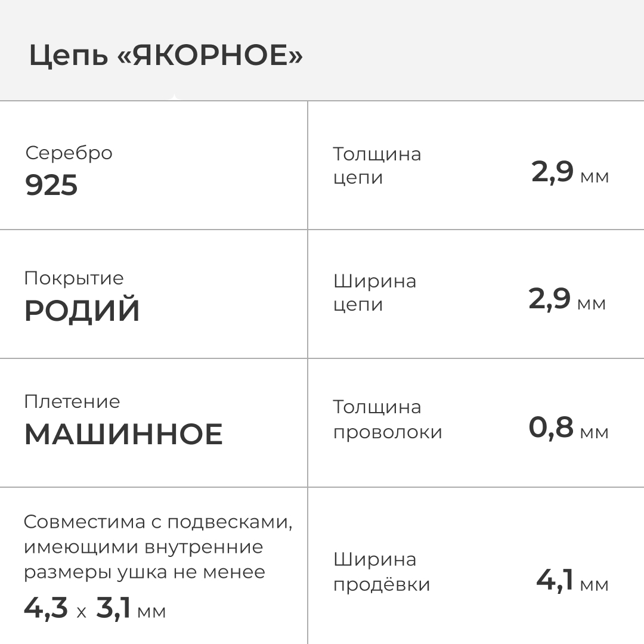Select the Серебро label
644x644 pixels.
(x=69, y=153)
